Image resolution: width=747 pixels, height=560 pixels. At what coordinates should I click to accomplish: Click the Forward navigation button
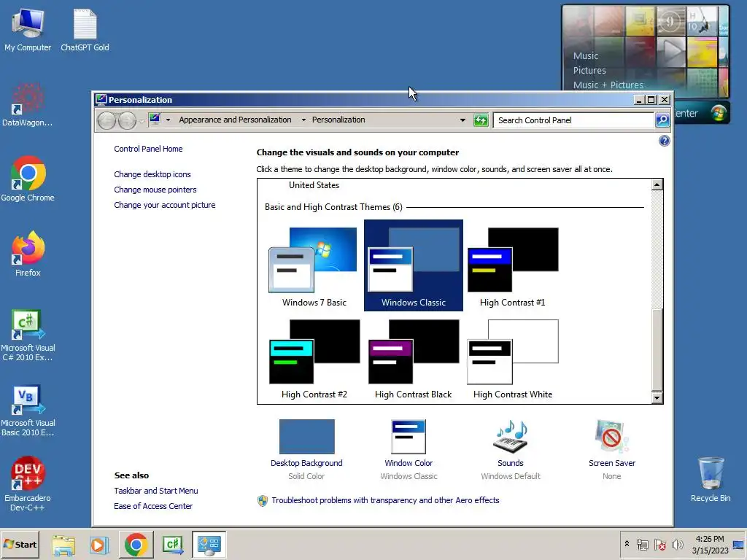127,120
